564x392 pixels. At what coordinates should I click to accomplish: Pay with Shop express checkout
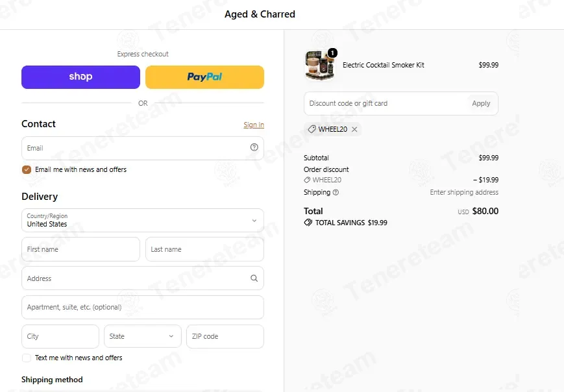pyautogui.click(x=80, y=77)
